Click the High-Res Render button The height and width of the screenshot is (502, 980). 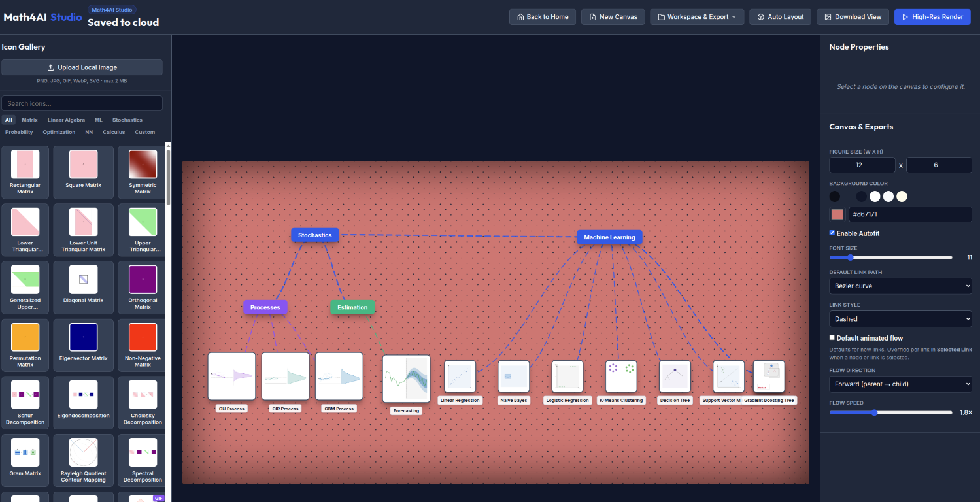933,17
